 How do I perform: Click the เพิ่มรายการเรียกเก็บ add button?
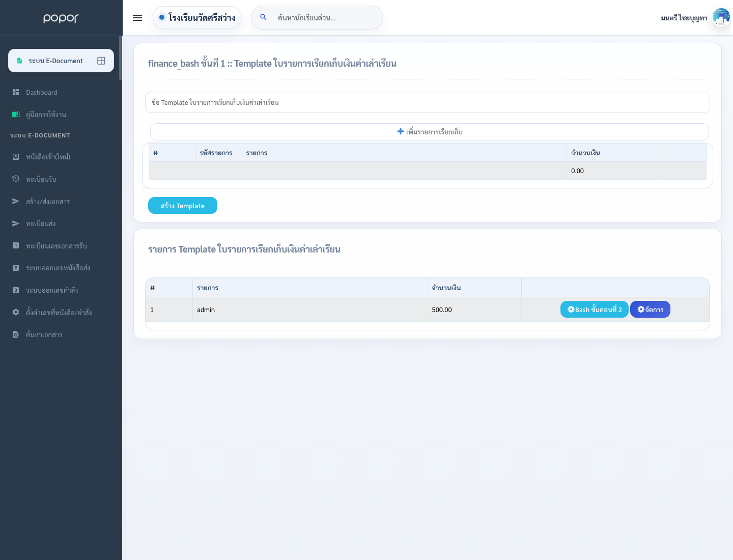[x=430, y=132]
